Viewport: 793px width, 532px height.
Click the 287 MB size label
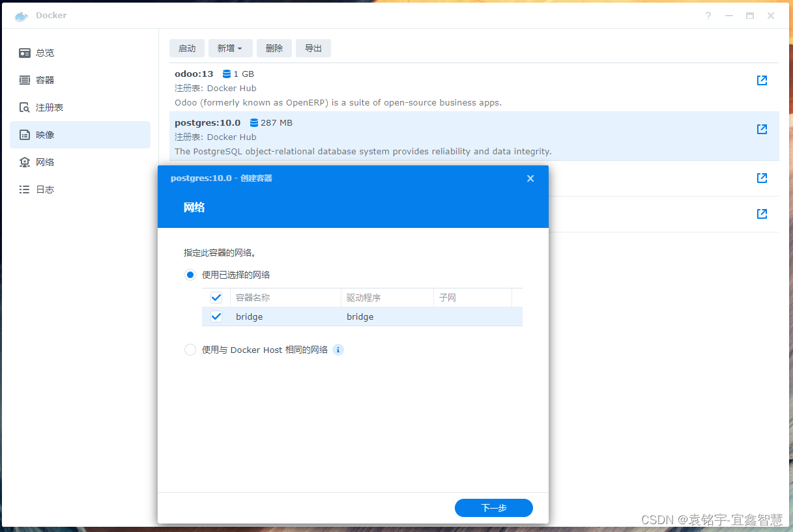pos(276,123)
